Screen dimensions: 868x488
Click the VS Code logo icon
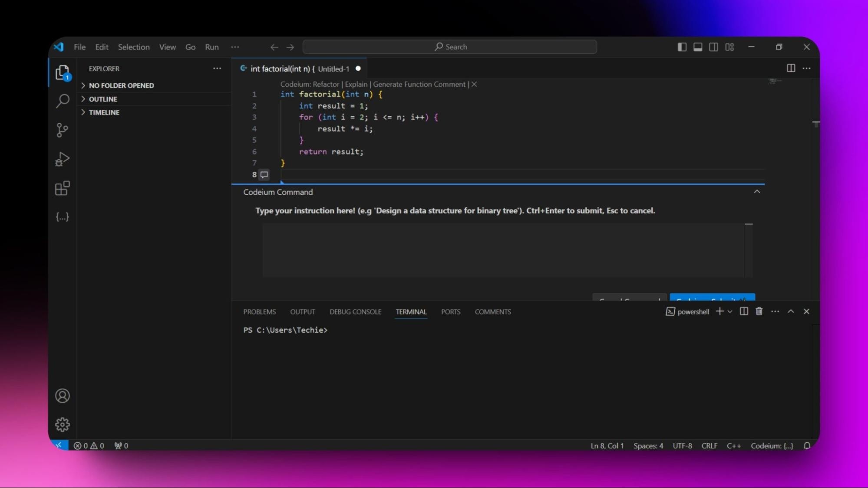pyautogui.click(x=59, y=47)
